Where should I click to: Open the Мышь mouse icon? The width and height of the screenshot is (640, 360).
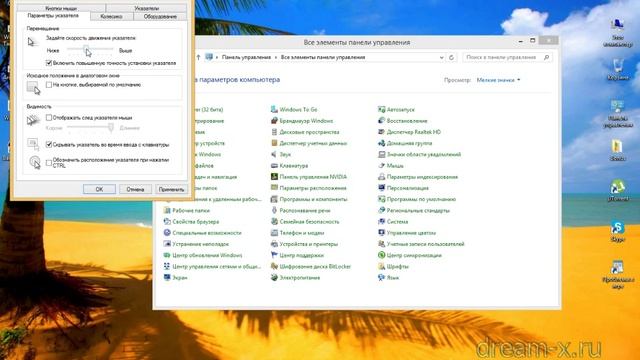[381, 166]
